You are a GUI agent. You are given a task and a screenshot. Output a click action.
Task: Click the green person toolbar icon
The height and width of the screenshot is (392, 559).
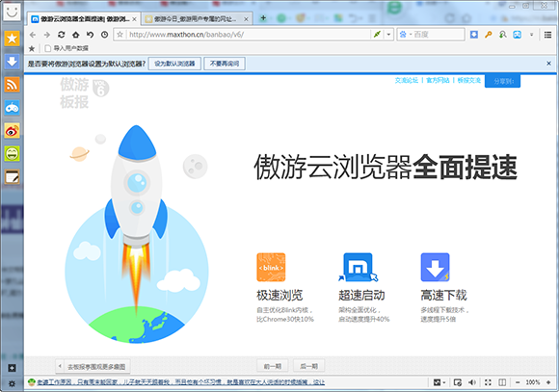pyautogui.click(x=503, y=35)
